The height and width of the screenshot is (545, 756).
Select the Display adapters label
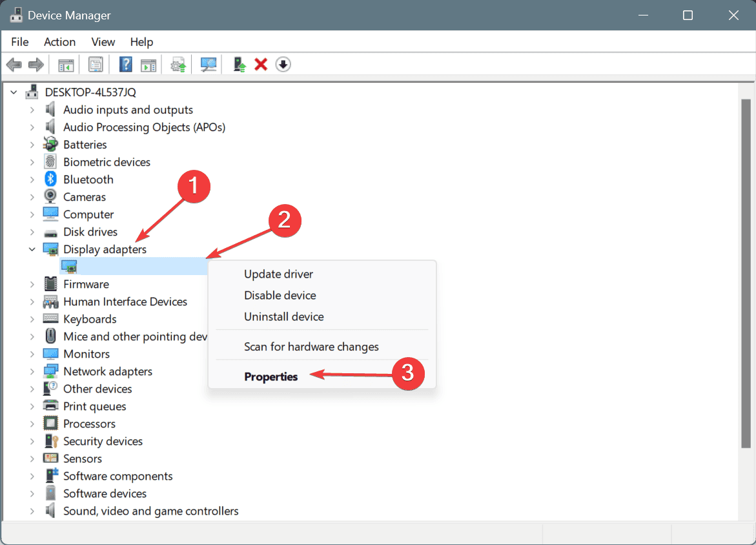click(x=105, y=249)
